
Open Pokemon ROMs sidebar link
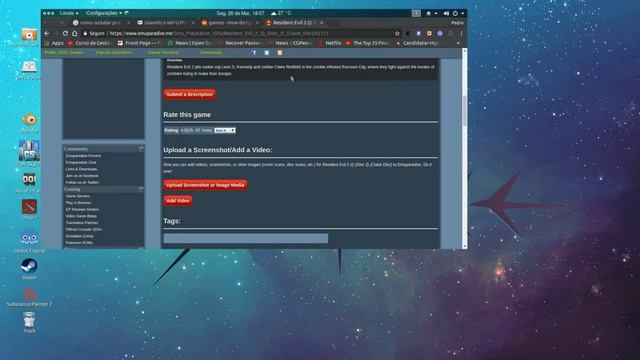pos(79,243)
